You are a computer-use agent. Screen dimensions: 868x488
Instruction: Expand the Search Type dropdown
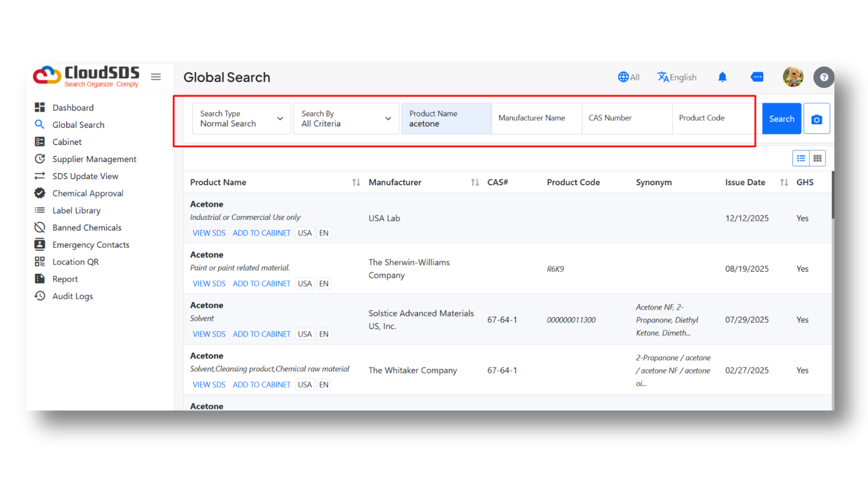click(x=241, y=119)
